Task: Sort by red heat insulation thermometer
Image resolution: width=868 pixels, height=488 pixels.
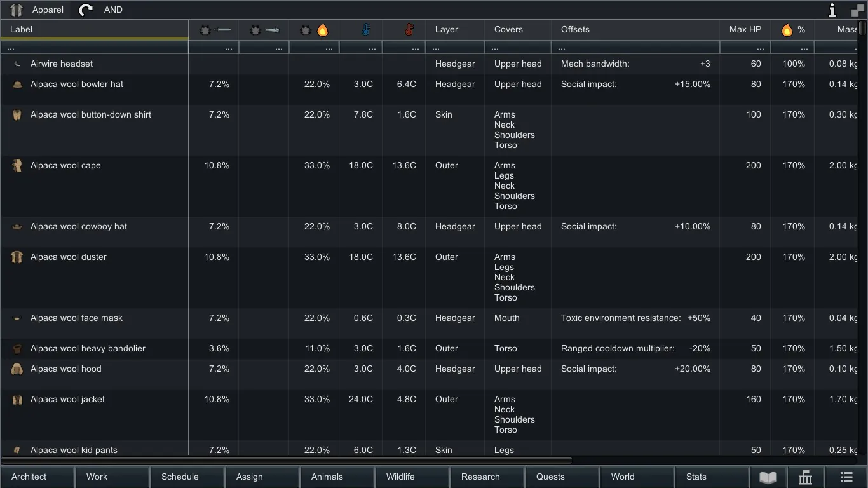Action: 409,30
